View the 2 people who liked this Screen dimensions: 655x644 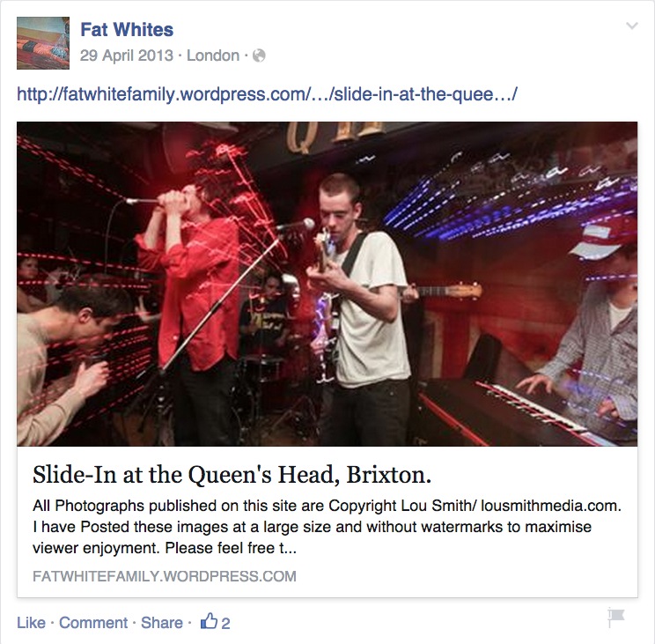[225, 624]
